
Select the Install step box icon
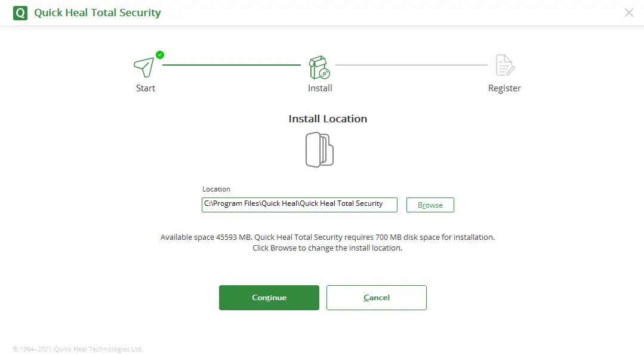[x=319, y=67]
